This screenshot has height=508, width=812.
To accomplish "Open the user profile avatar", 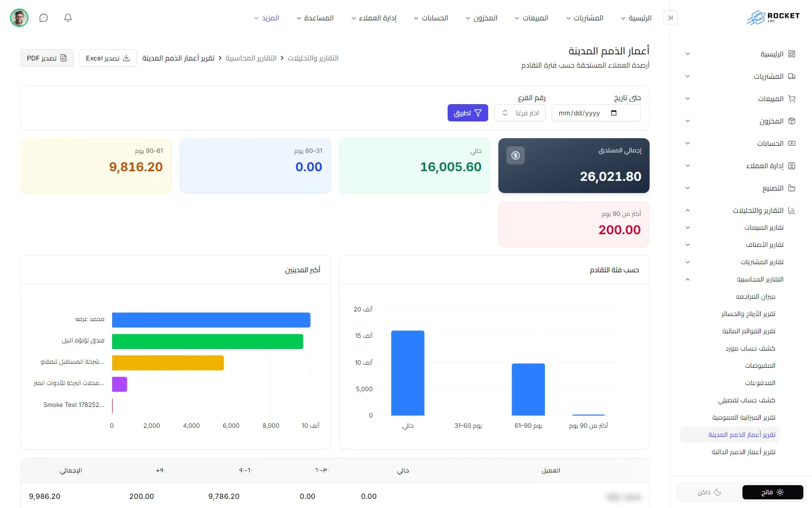I will click(x=19, y=18).
